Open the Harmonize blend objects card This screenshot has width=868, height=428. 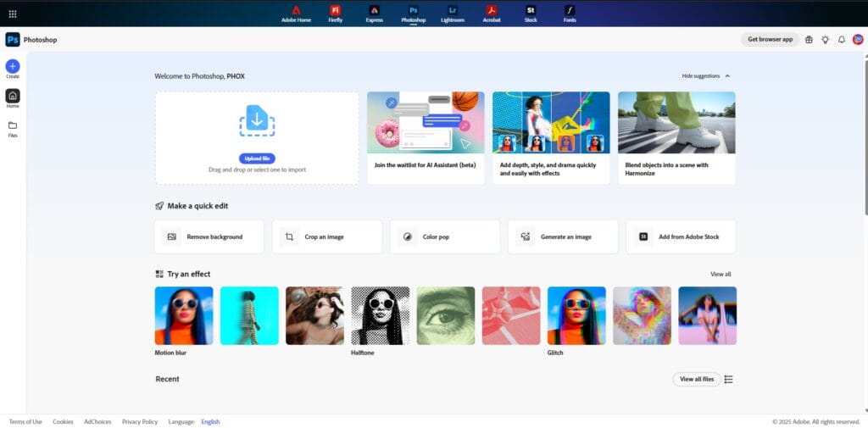click(x=676, y=138)
